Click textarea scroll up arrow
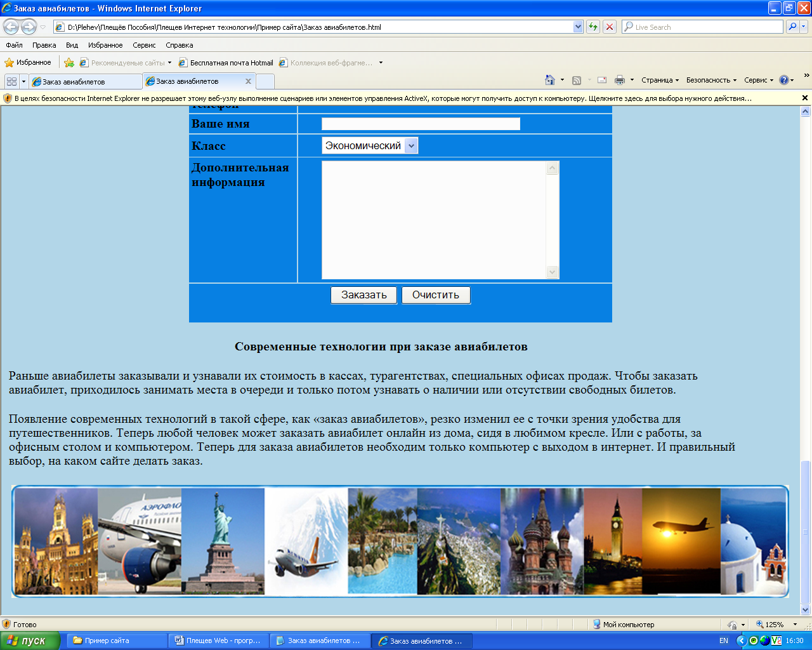Image resolution: width=812 pixels, height=650 pixels. click(x=553, y=168)
